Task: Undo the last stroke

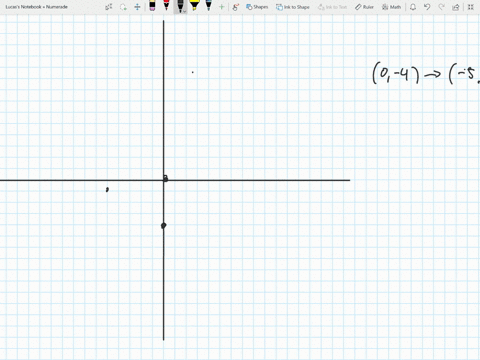Action: [427, 7]
